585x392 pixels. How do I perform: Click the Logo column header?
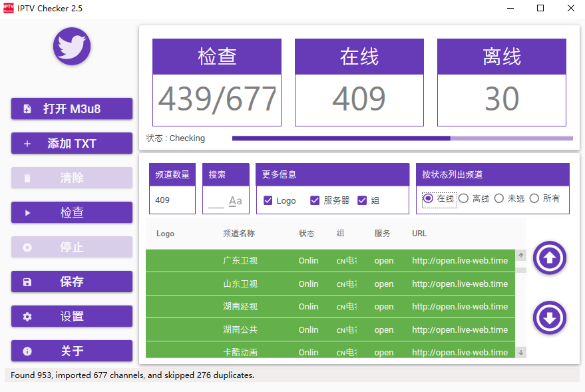[165, 234]
